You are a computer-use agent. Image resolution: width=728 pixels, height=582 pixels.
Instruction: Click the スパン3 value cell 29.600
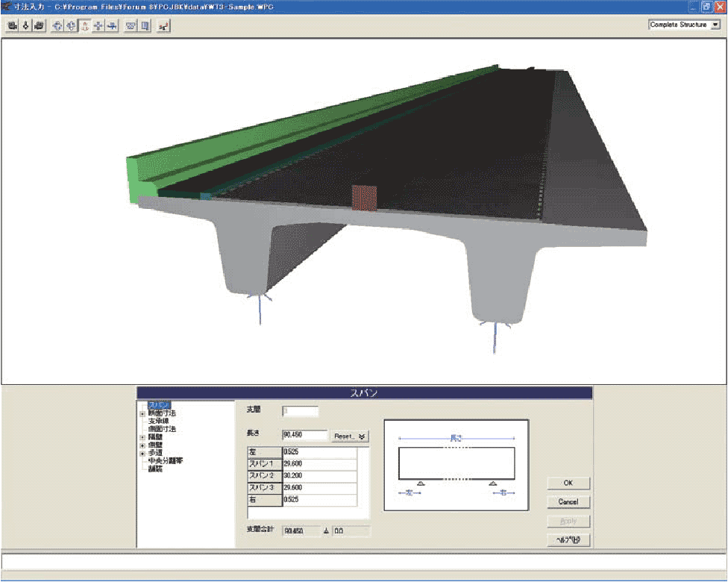click(x=320, y=488)
